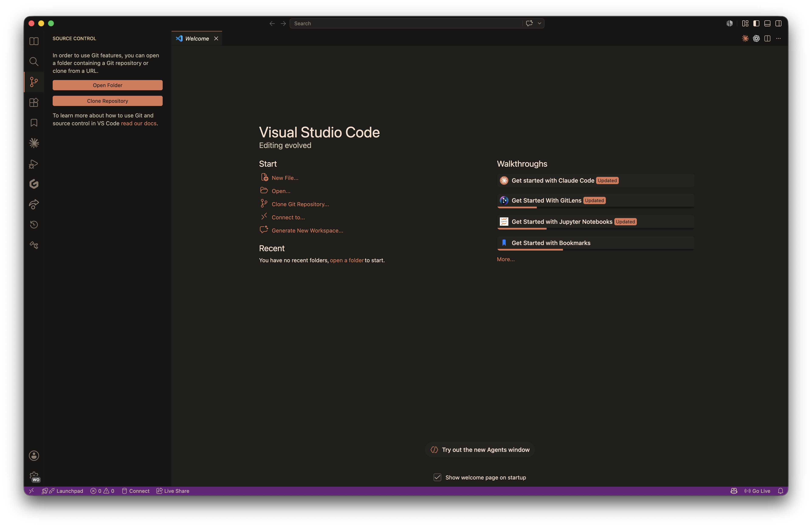Open the Get started with Claude Code walkthrough
Screen dimensions: 812x527
pos(595,180)
